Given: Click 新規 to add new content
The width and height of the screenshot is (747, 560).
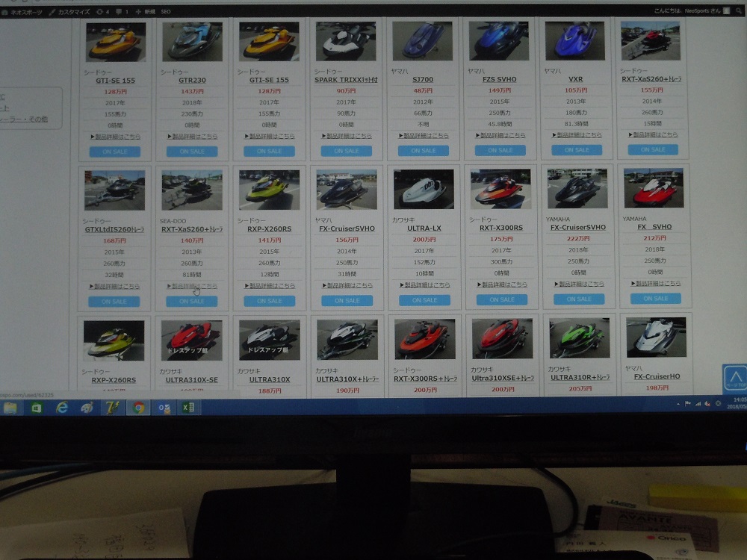Looking at the screenshot, I should coord(146,12).
